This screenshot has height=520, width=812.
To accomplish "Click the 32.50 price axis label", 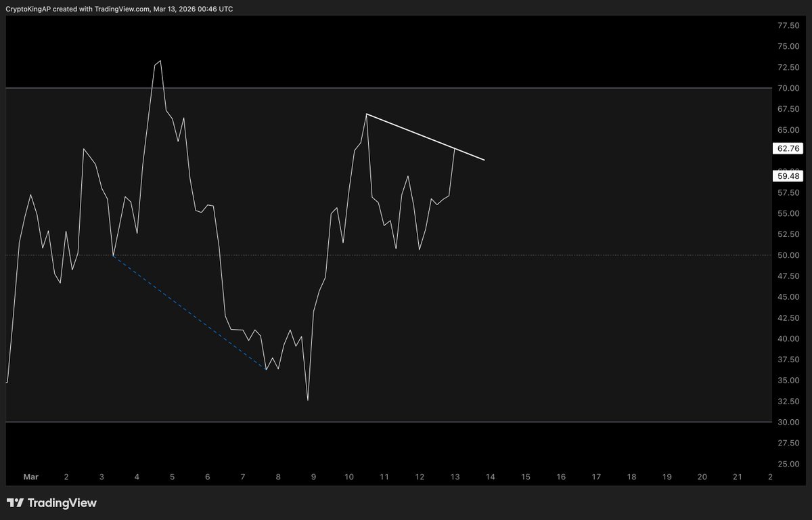I will click(x=788, y=401).
